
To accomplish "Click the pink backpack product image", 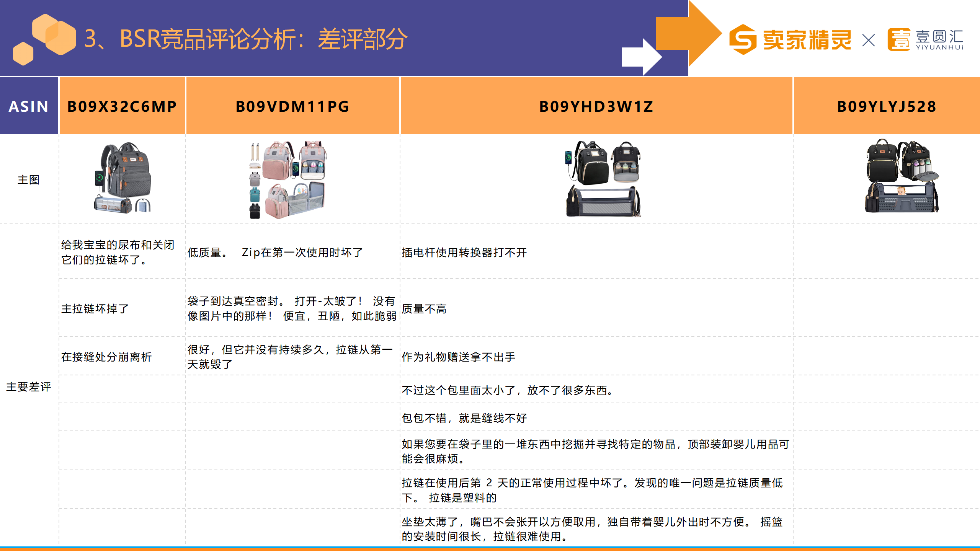I will (x=287, y=179).
